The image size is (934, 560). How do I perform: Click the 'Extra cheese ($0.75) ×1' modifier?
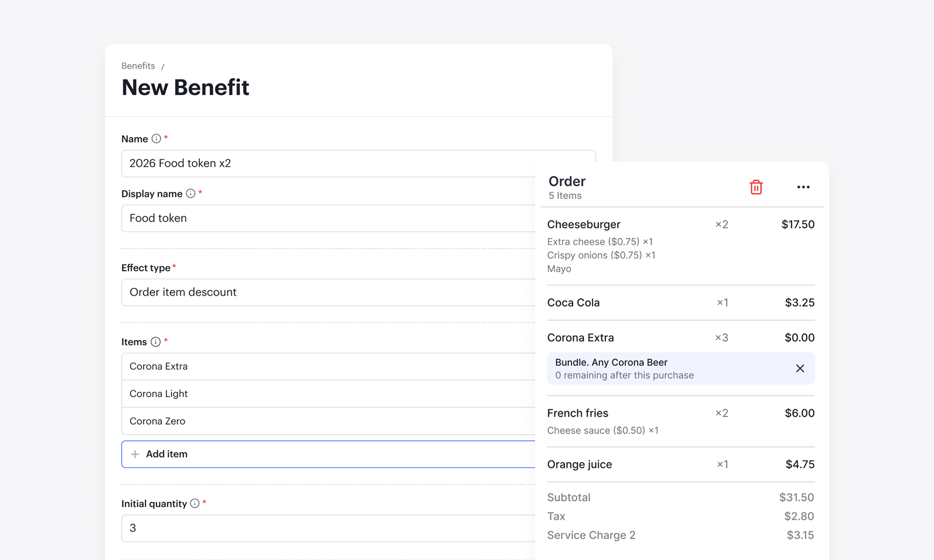(x=600, y=242)
